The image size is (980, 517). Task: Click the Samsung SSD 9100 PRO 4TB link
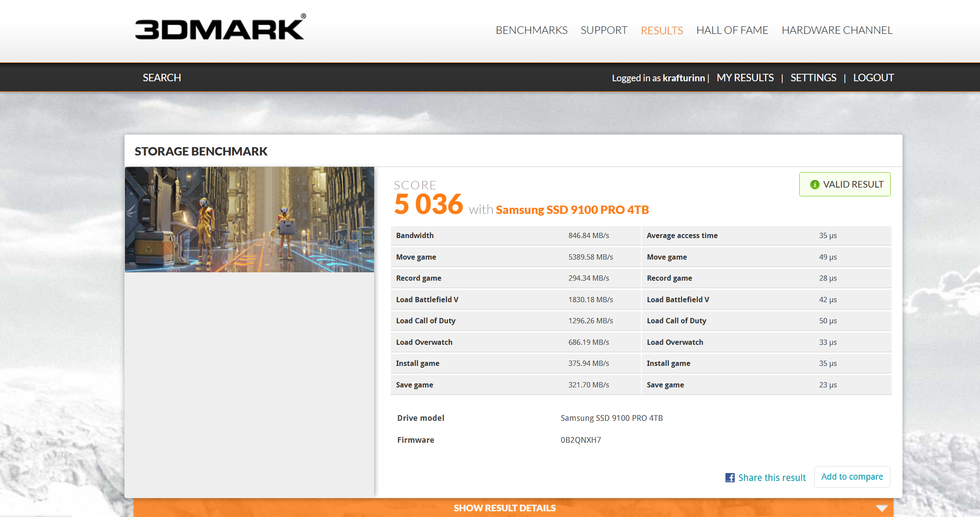point(572,210)
